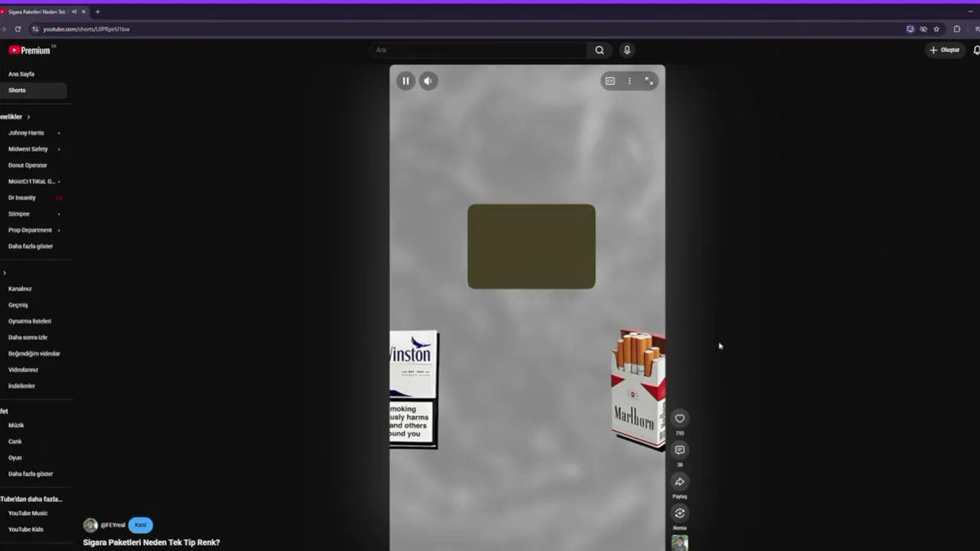Open YouTube Kids from sidebar
Image resolution: width=980 pixels, height=551 pixels.
[x=25, y=530]
